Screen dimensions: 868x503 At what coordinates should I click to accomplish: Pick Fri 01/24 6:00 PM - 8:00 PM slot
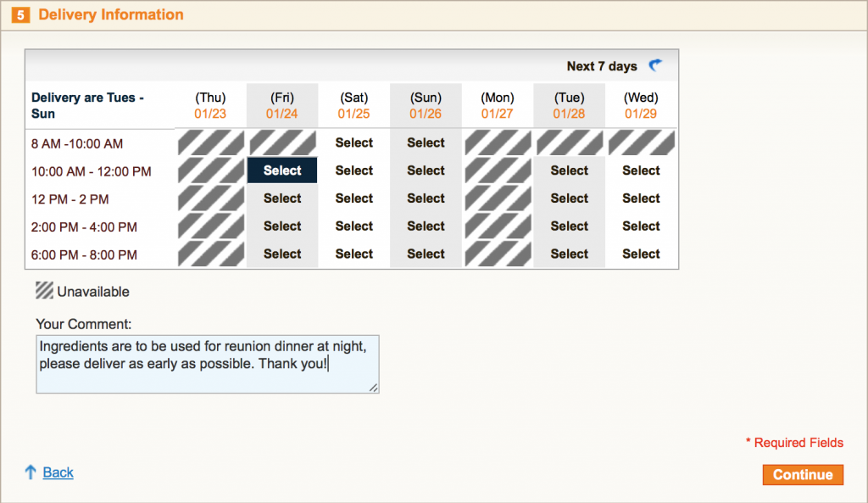tap(282, 254)
